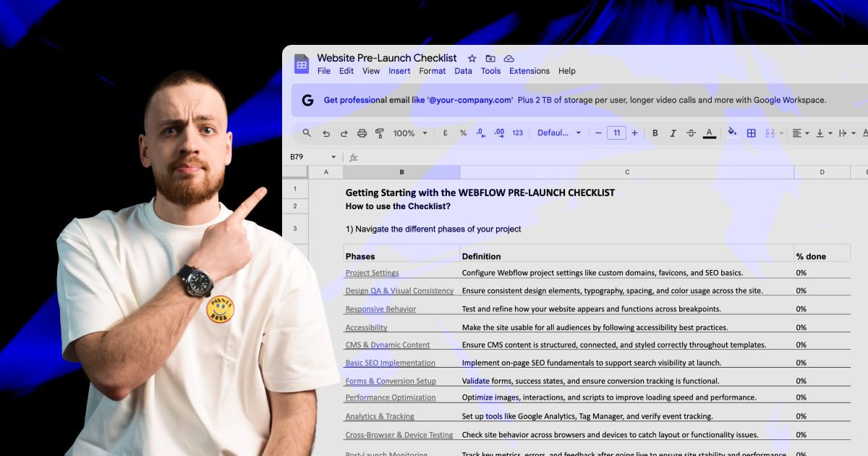The width and height of the screenshot is (868, 456).
Task: Select column A header
Action: [325, 172]
